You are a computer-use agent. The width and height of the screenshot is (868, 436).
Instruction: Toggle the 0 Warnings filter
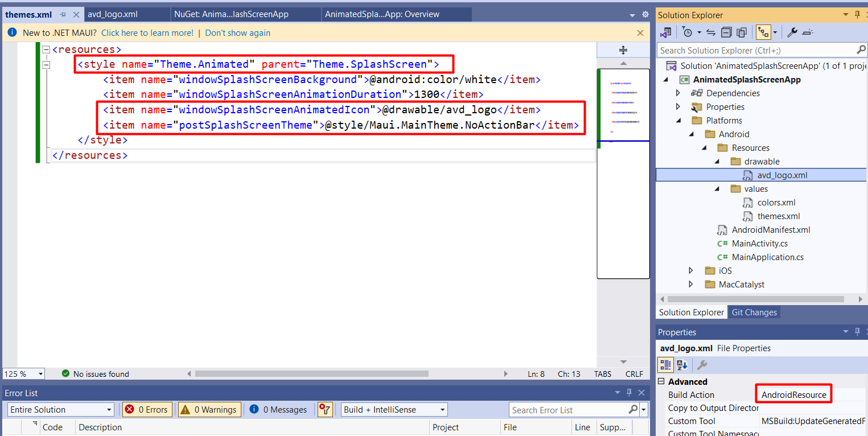click(209, 410)
